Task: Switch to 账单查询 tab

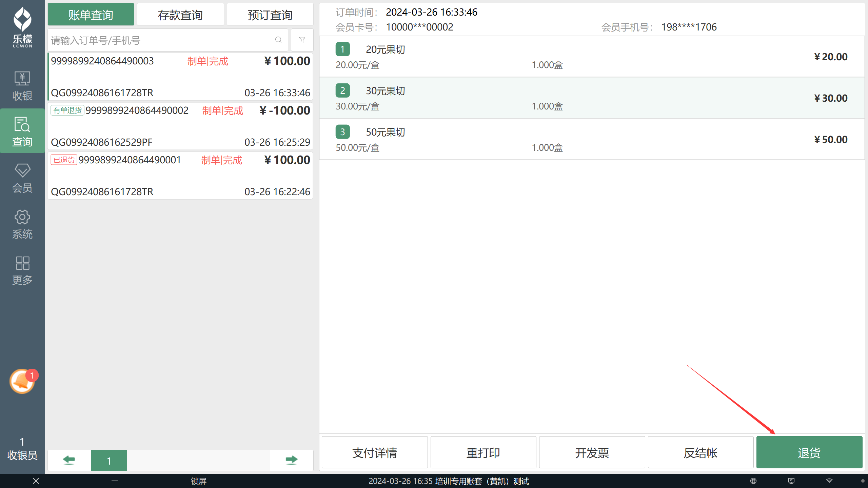Action: point(91,15)
